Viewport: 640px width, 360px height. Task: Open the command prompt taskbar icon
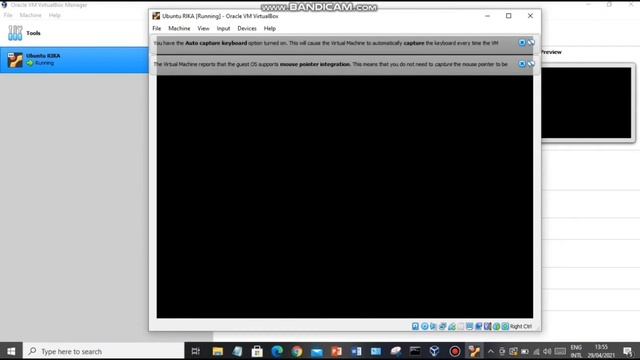(415, 351)
